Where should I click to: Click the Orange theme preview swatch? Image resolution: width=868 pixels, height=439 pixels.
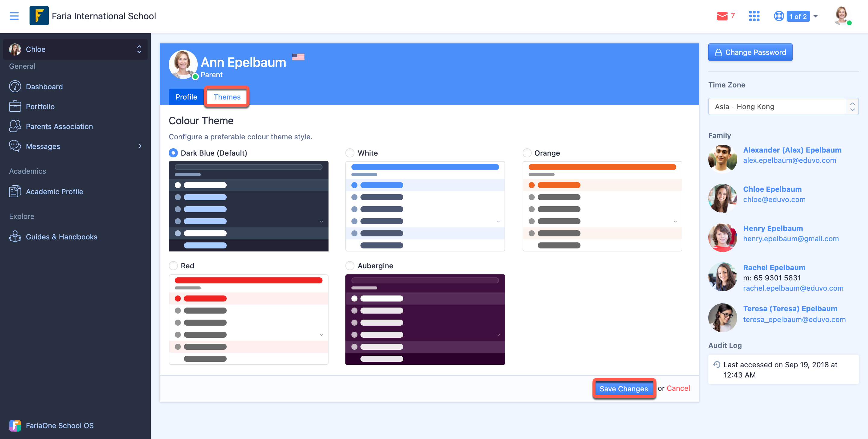click(x=602, y=206)
